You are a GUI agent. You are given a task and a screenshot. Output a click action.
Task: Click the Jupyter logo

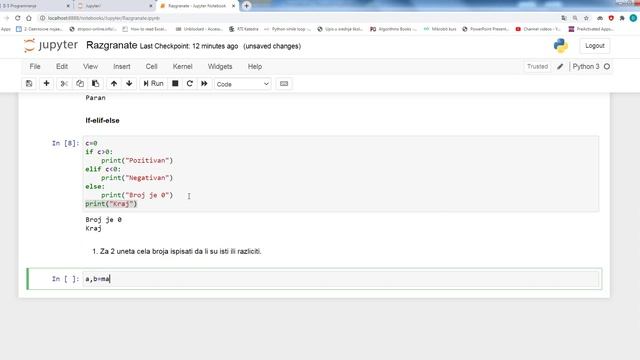51,45
